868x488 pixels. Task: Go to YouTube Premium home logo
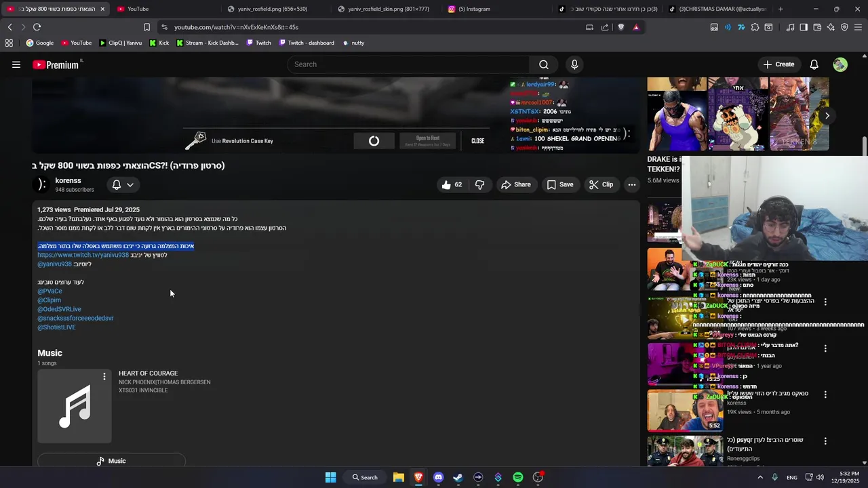point(56,64)
